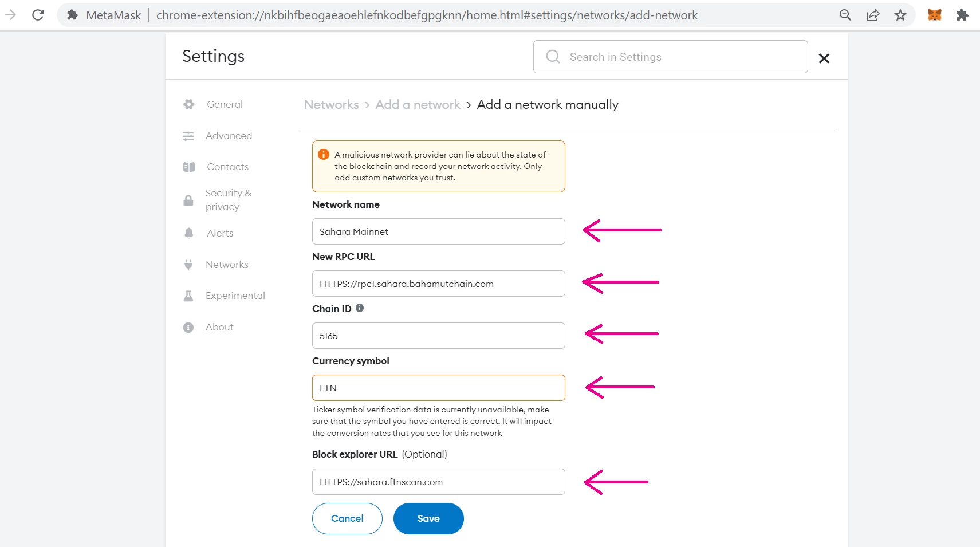980x547 pixels.
Task: Close Settings with the X icon
Action: [824, 58]
